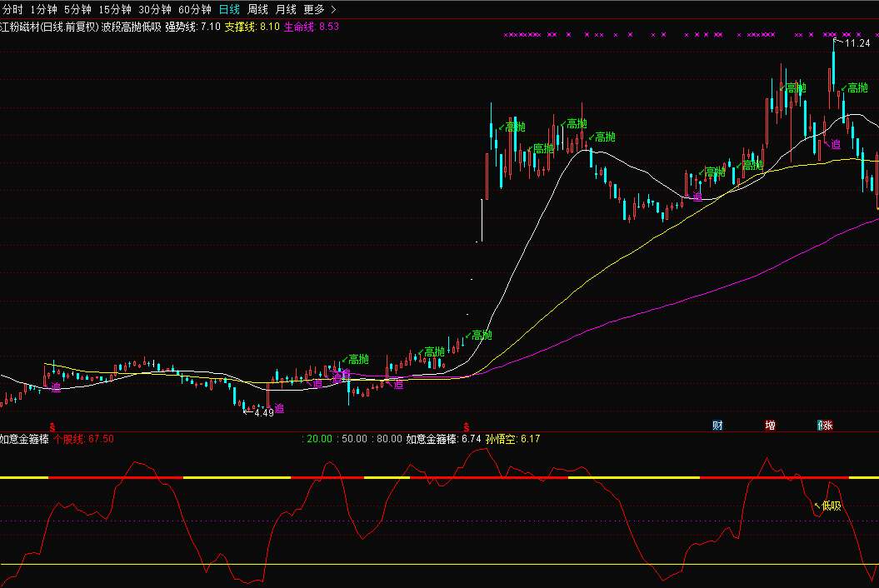Image resolution: width=879 pixels, height=588 pixels.
Task: Click the 如意金箍棒: 6.74 reading
Action: [443, 439]
